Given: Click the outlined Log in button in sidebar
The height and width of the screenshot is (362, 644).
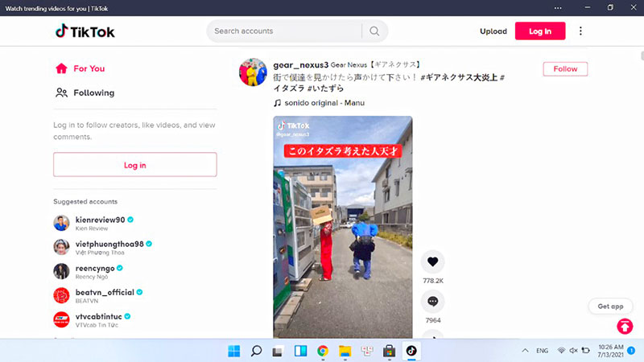Looking at the screenshot, I should (x=134, y=165).
